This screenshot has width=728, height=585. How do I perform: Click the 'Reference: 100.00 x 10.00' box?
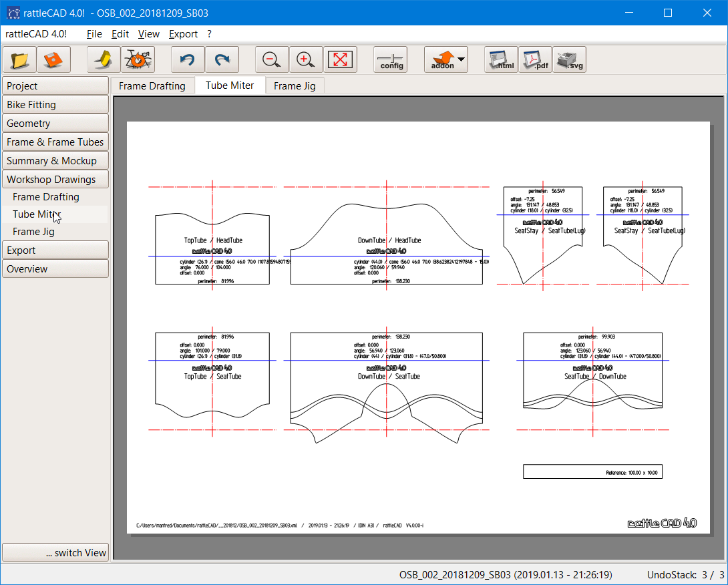coord(592,471)
